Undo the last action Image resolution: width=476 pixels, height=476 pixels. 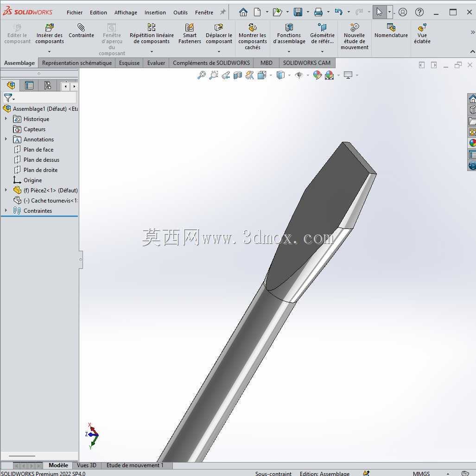(338, 12)
